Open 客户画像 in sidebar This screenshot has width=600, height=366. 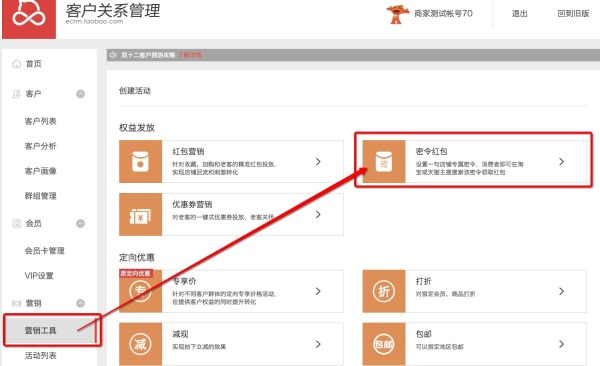[x=40, y=171]
